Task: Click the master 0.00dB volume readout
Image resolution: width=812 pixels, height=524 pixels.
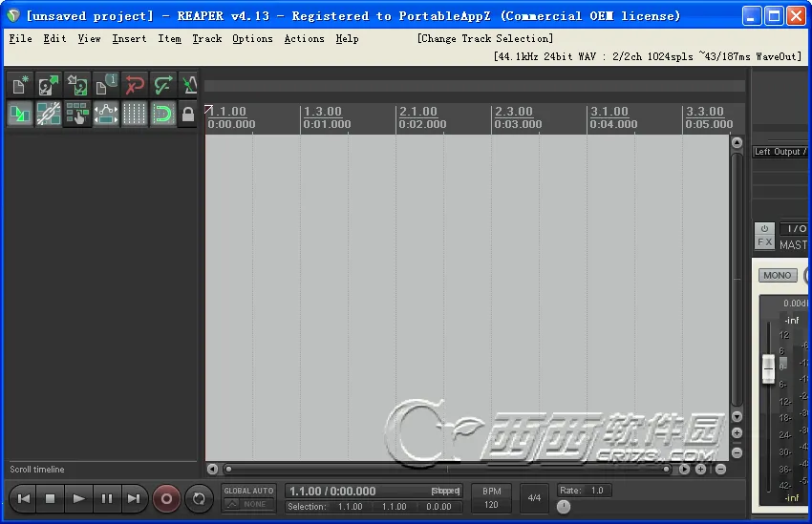Action: click(x=796, y=304)
